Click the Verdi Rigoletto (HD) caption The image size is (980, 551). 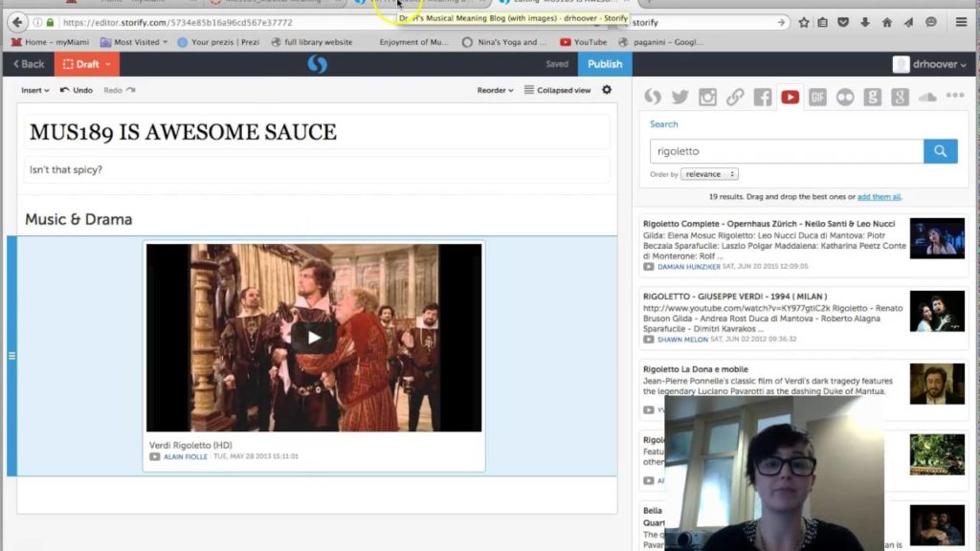(190, 446)
